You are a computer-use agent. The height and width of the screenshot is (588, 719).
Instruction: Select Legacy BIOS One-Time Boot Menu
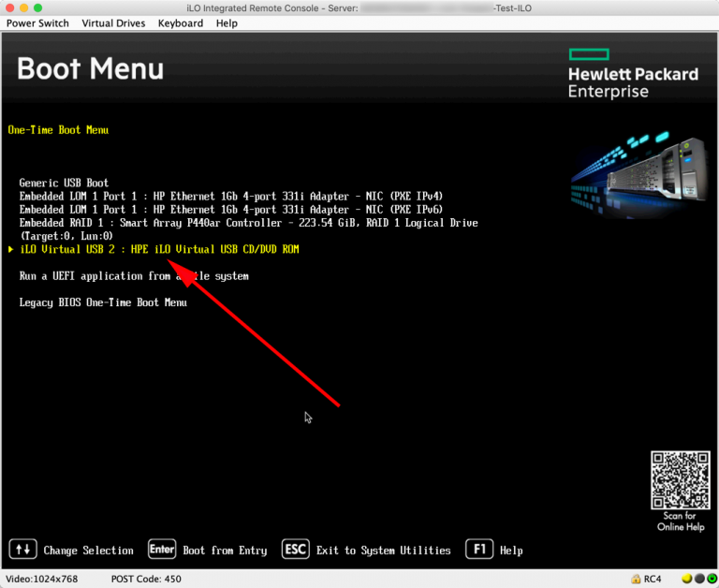[103, 302]
